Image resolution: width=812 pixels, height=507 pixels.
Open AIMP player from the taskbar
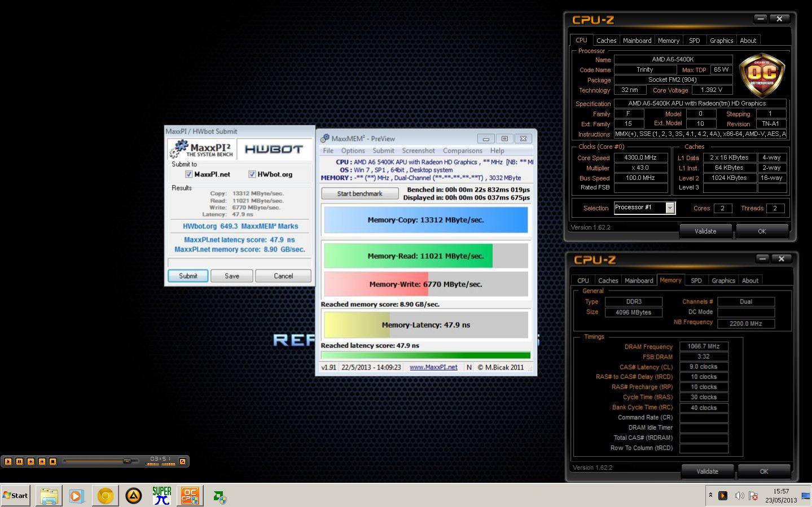click(133, 496)
